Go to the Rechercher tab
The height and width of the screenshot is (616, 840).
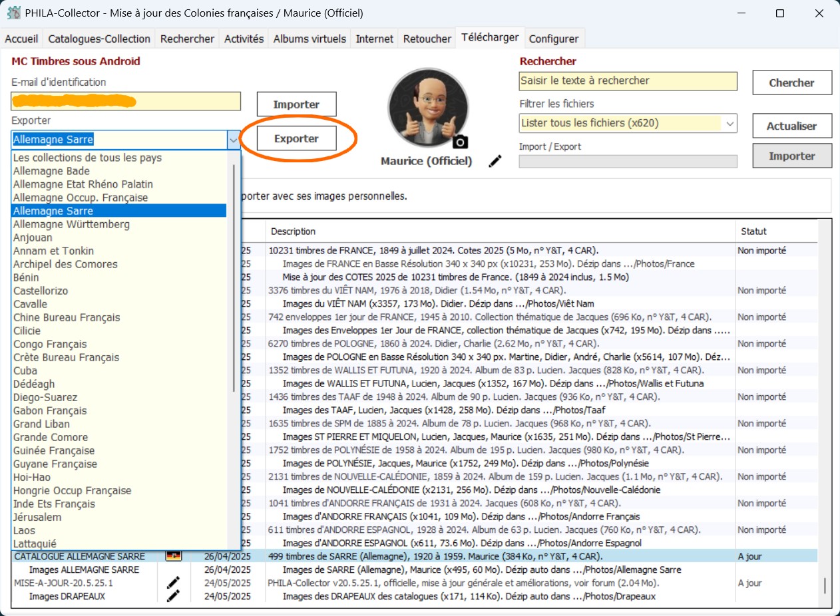[x=188, y=39]
